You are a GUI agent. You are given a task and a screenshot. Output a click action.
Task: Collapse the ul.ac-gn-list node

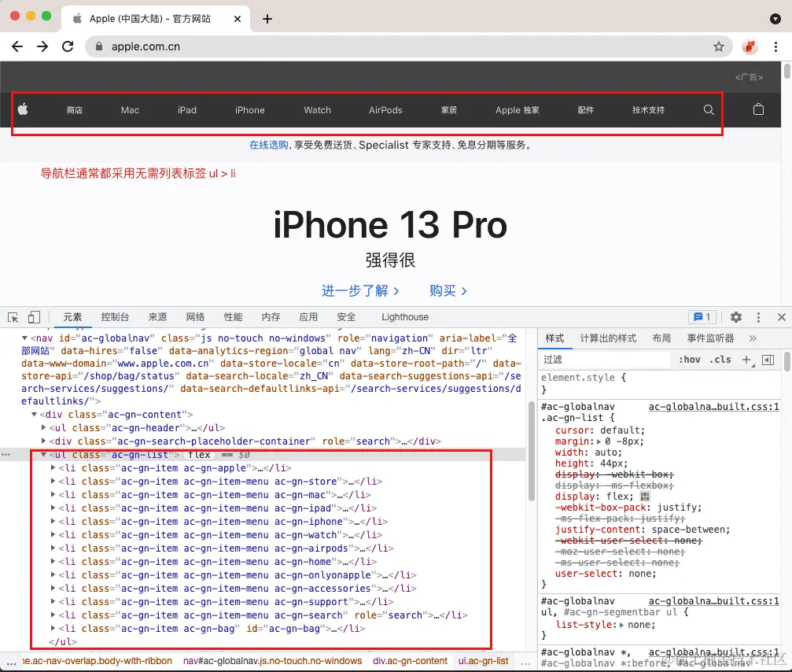[x=43, y=455]
